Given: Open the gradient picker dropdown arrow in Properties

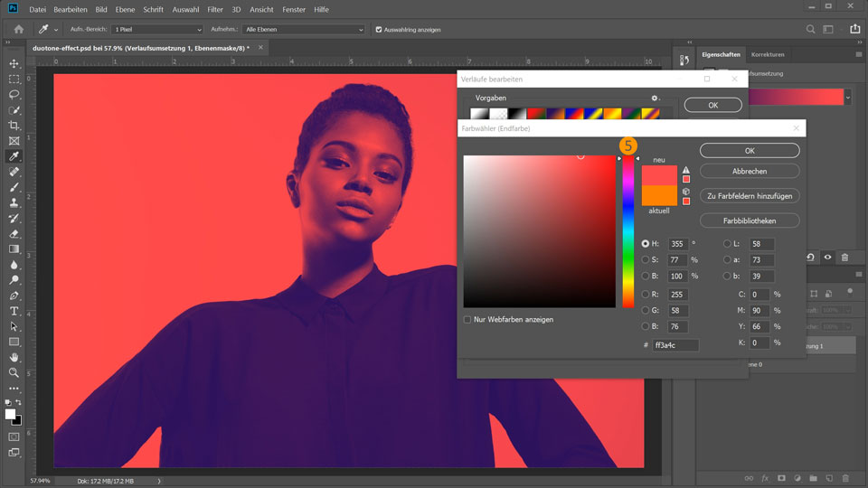Looking at the screenshot, I should click(847, 98).
